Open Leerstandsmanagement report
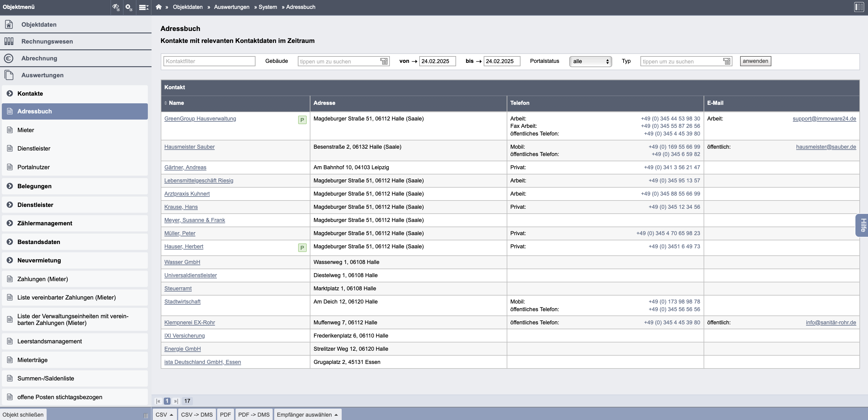The width and height of the screenshot is (868, 420). point(75,341)
